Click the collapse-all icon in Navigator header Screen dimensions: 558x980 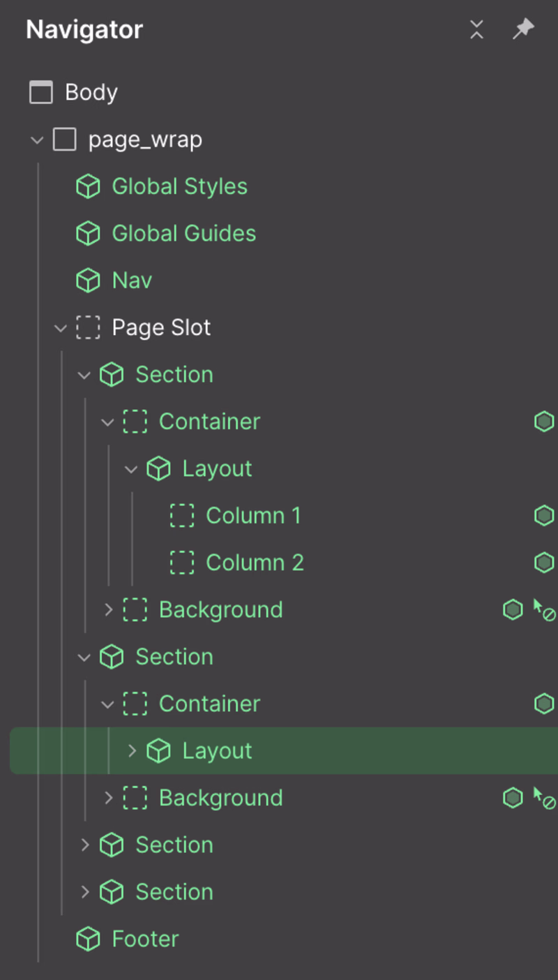pos(476,29)
